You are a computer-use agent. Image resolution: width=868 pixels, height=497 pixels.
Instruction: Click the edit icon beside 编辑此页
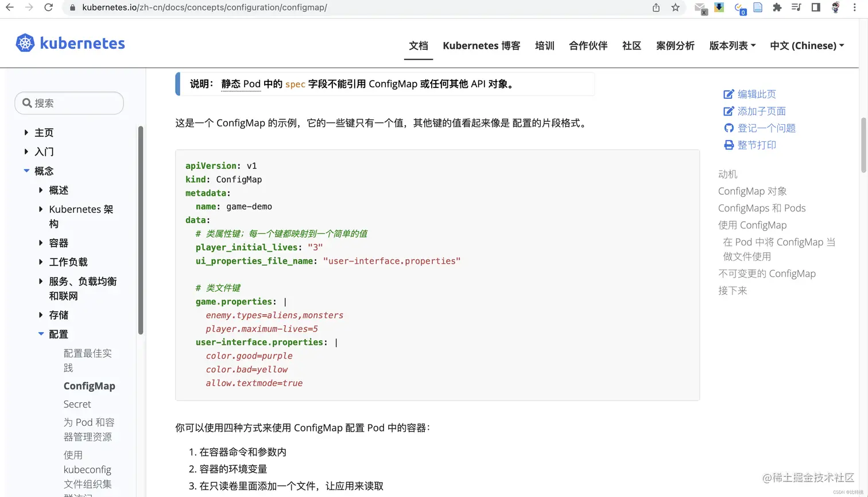tap(728, 94)
